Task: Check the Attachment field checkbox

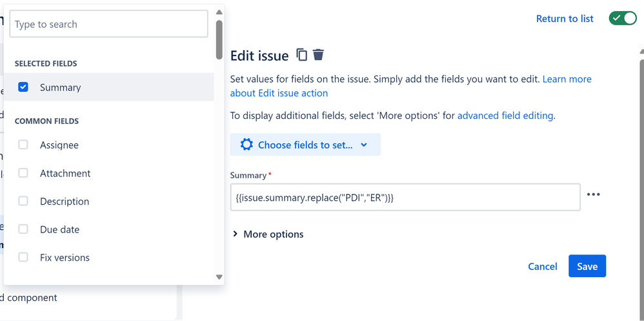Action: [23, 173]
